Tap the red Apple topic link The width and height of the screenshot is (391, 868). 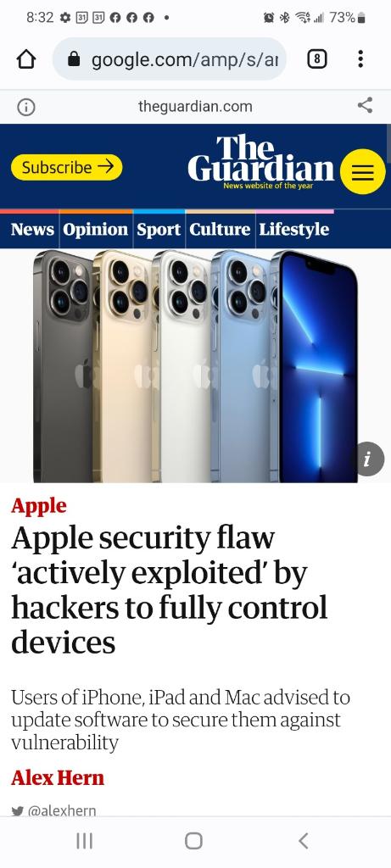pyautogui.click(x=39, y=505)
